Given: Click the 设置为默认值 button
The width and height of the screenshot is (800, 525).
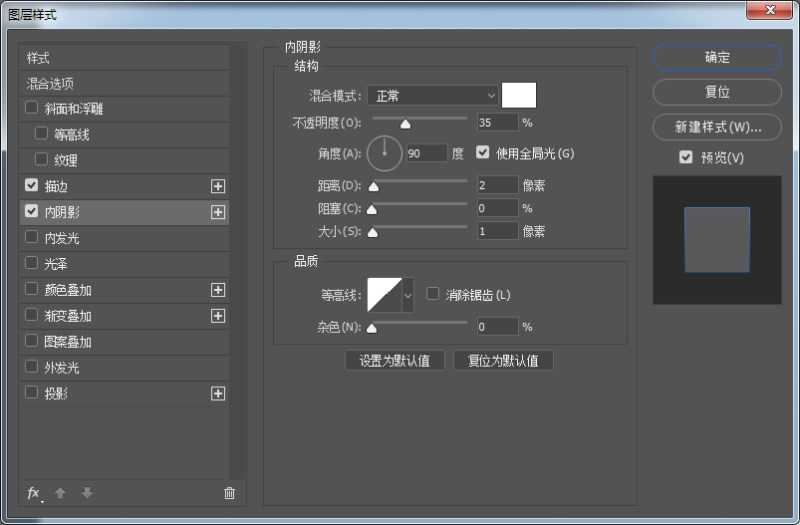Looking at the screenshot, I should pyautogui.click(x=394, y=361).
